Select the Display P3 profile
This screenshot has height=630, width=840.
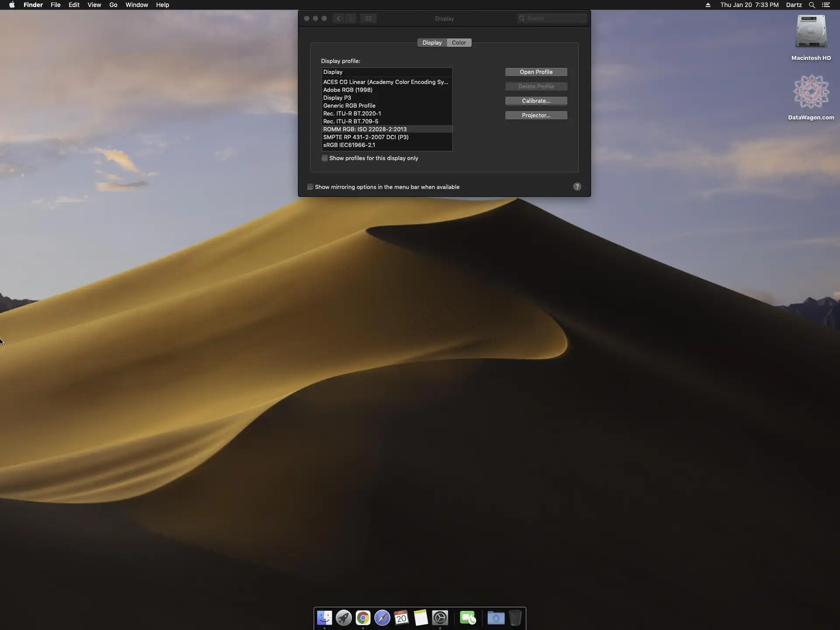tap(337, 98)
